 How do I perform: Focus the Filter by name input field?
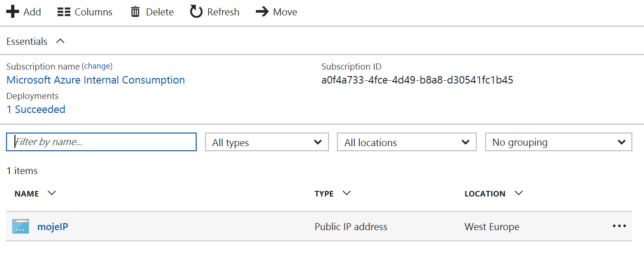[x=102, y=142]
